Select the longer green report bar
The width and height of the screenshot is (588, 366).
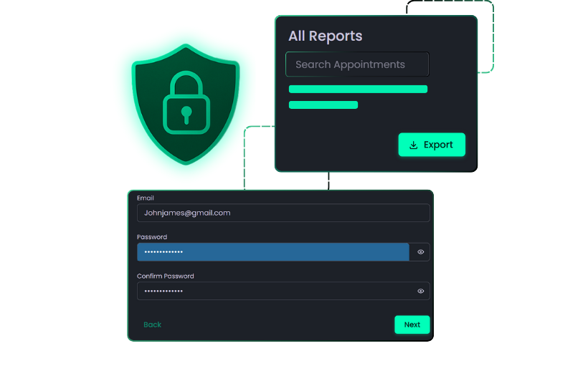click(358, 89)
